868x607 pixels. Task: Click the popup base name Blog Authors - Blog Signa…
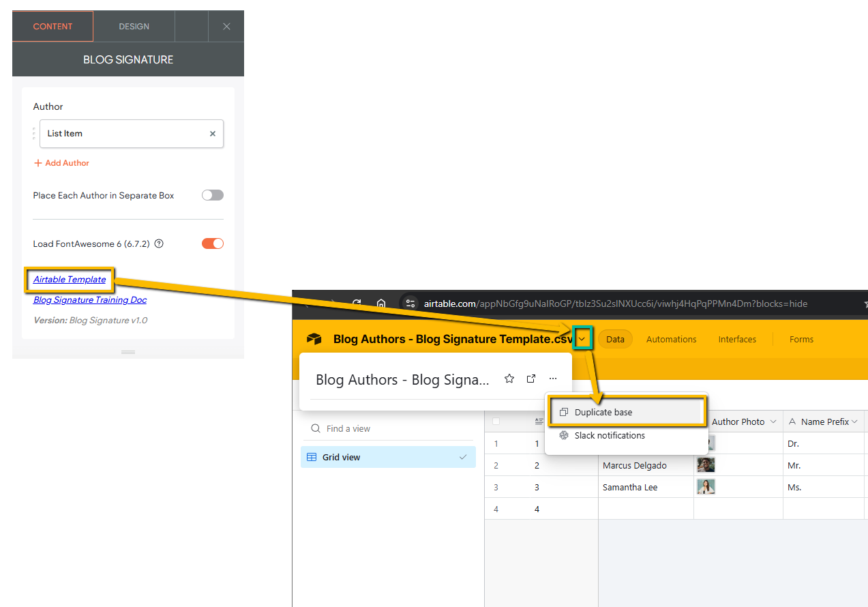click(x=402, y=379)
